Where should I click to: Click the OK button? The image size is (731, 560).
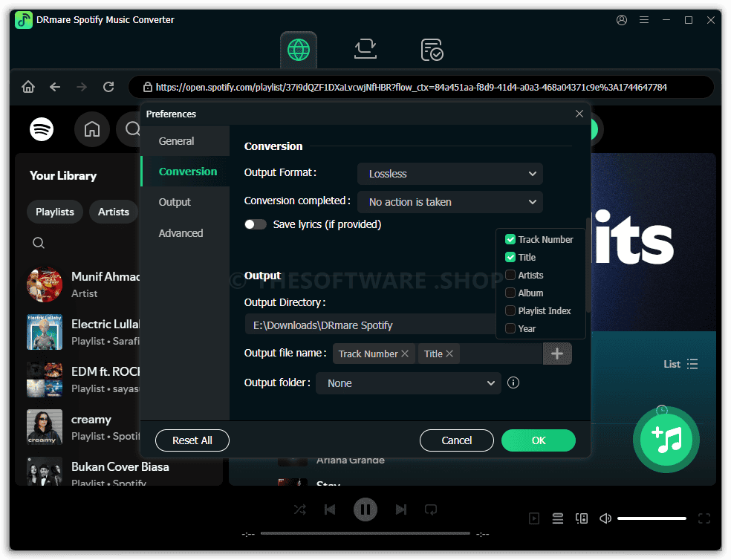tap(539, 440)
